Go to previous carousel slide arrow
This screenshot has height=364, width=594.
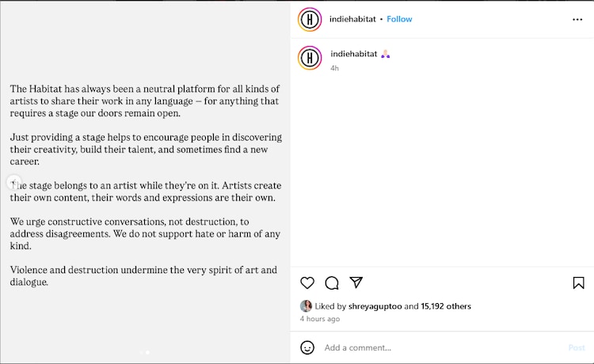(x=13, y=182)
